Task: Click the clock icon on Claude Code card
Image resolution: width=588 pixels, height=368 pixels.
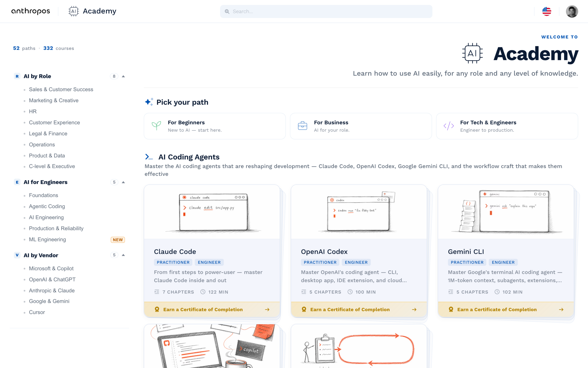Action: (203, 292)
